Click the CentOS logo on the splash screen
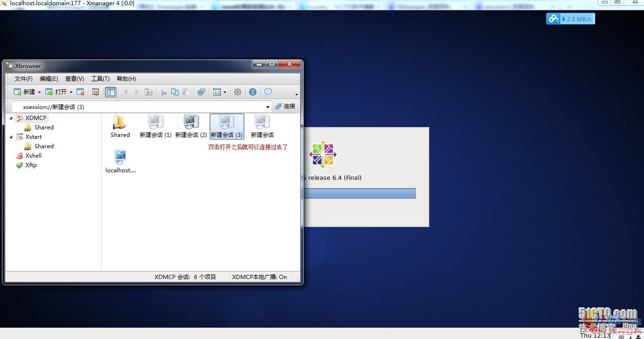Viewport: 644px width, 339px height. 322,154
